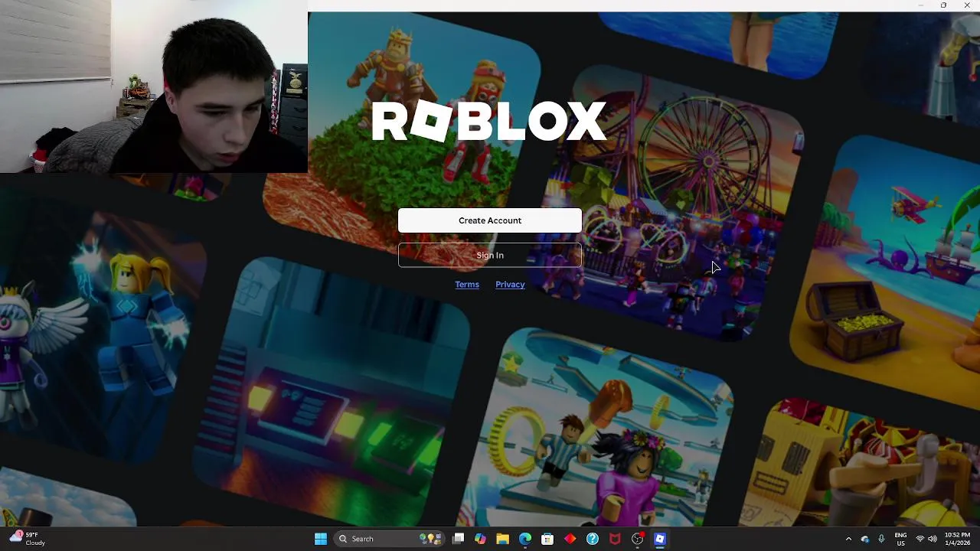
Task: Close the Roblox window
Action: pos(967,5)
